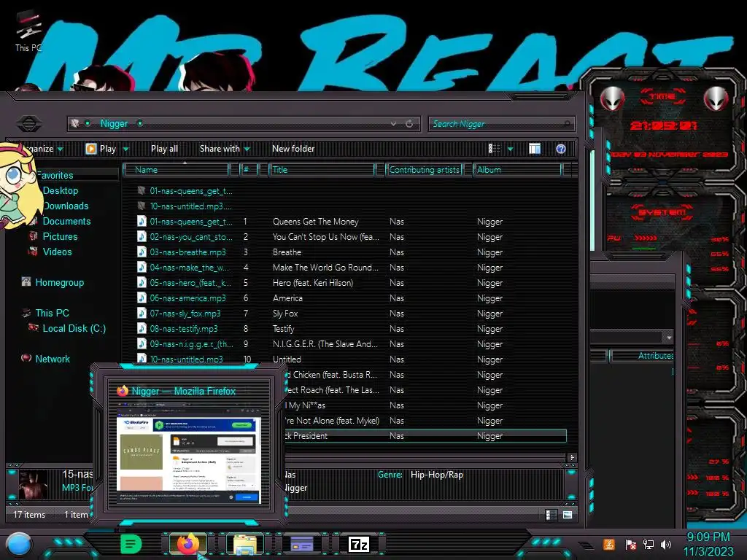Sort by the Title column header
The width and height of the screenshot is (747, 560).
322,169
